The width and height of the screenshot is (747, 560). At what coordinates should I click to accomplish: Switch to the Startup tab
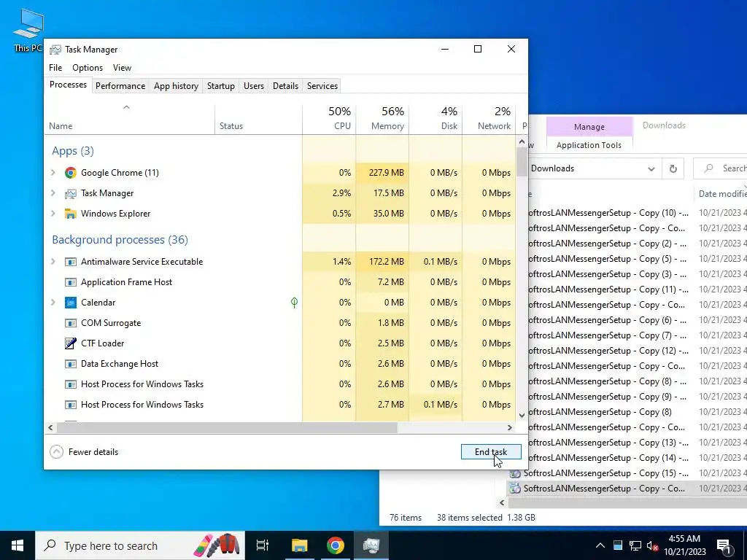tap(220, 86)
